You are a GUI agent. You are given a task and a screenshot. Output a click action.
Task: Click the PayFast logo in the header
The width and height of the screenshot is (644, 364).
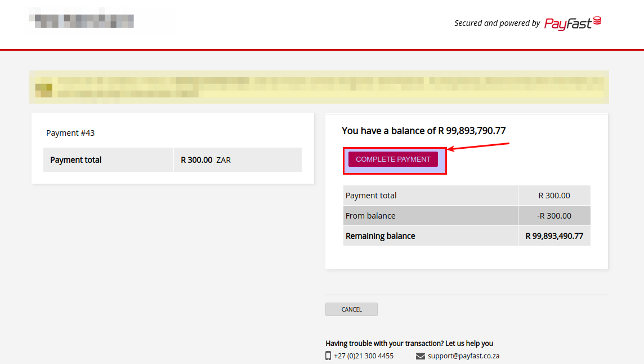[573, 23]
